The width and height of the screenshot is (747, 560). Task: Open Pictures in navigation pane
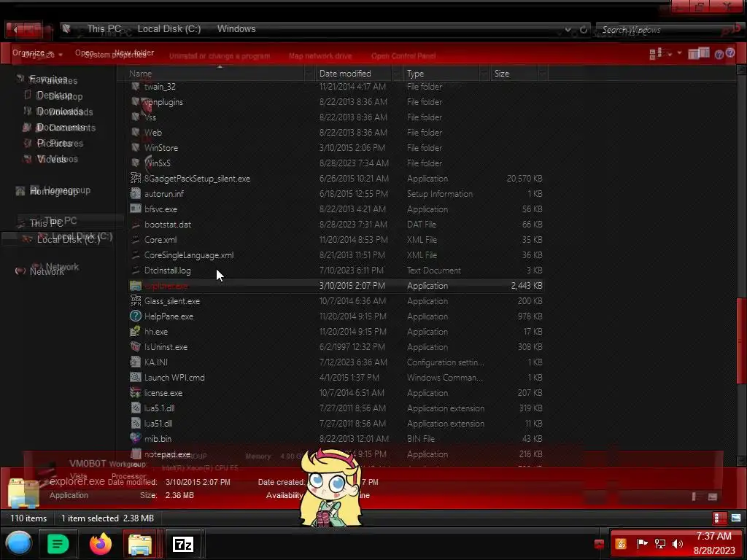tap(54, 143)
